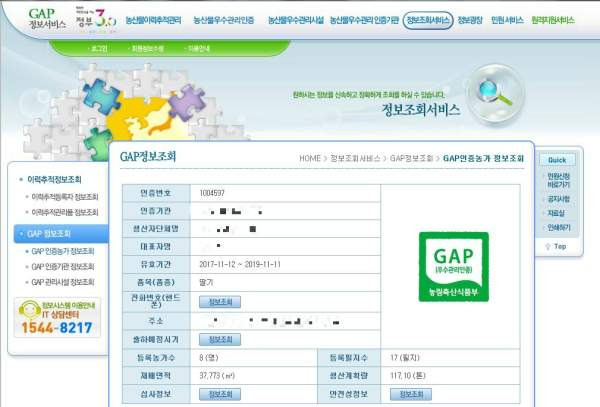
Task: Click GAP정보조회 in the breadcrumb
Action: point(411,158)
